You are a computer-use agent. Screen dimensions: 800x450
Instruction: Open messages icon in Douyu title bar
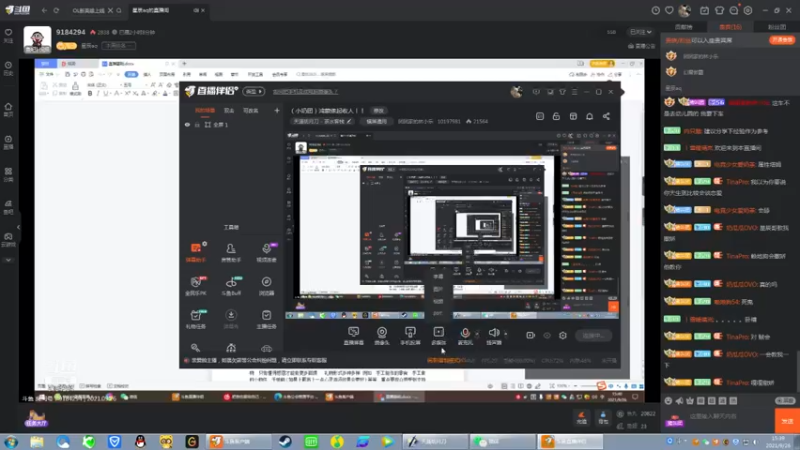click(x=734, y=10)
